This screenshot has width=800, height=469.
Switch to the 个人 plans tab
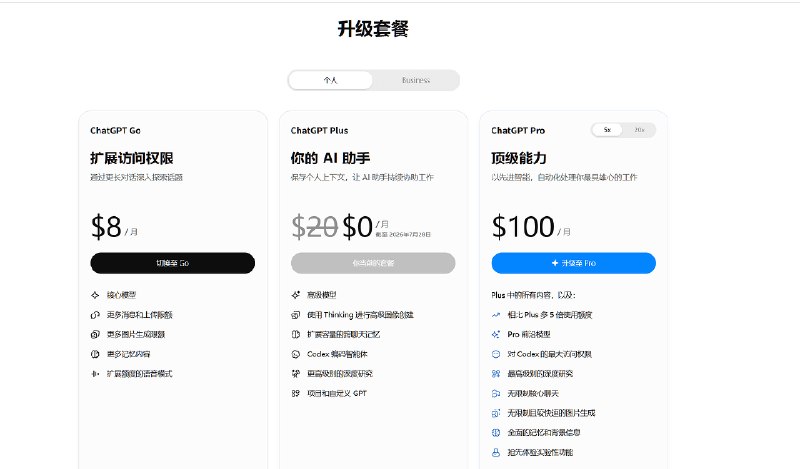click(x=331, y=80)
